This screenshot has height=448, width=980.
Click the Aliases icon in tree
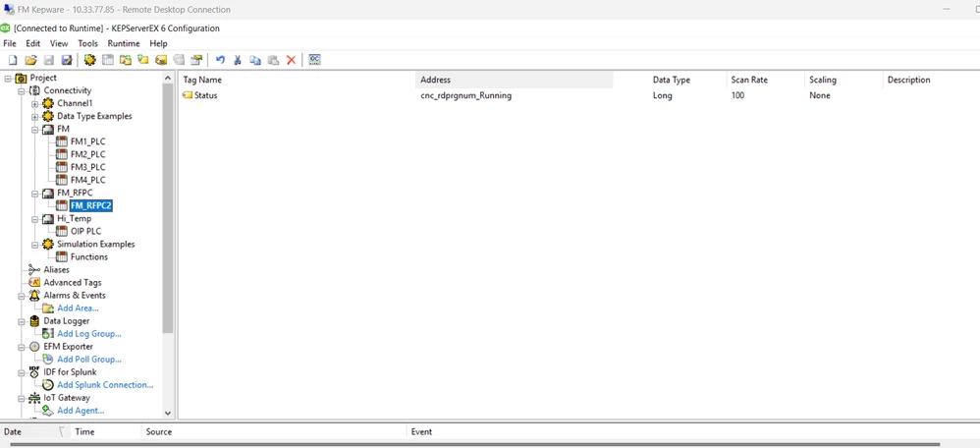pyautogui.click(x=34, y=269)
